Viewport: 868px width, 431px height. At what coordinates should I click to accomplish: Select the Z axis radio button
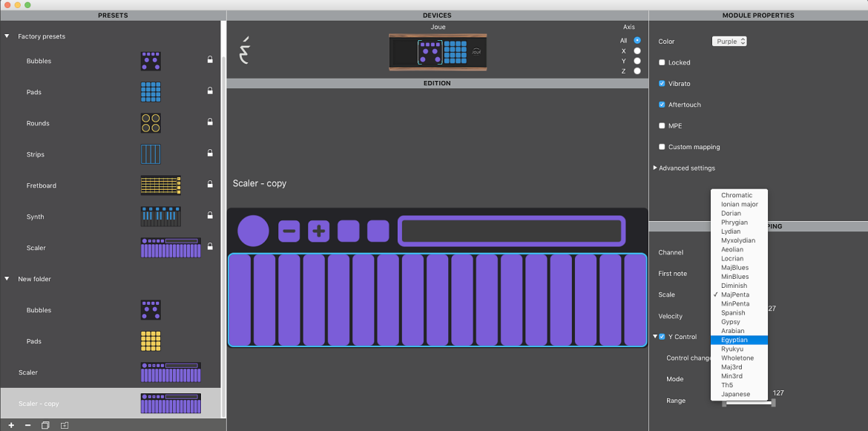(x=637, y=70)
